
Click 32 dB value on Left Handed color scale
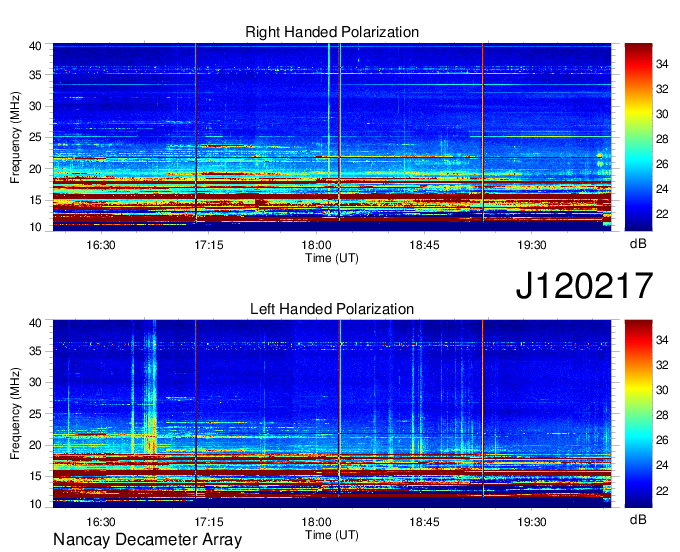coord(662,365)
